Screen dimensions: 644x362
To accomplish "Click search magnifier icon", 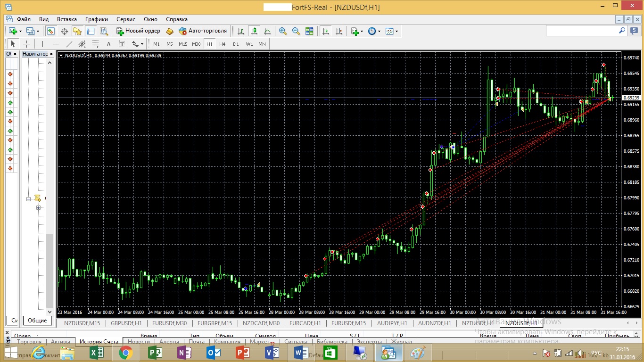I will coord(622,31).
